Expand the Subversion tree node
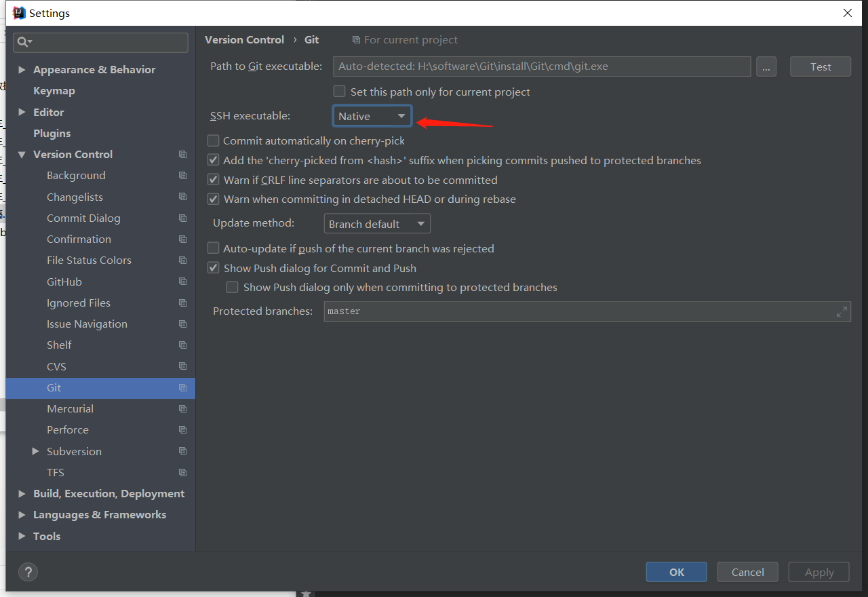Screen dimensions: 868x597 coord(36,450)
